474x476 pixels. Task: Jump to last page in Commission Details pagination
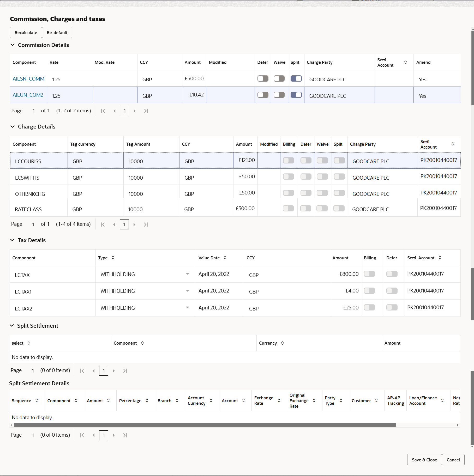(x=146, y=111)
